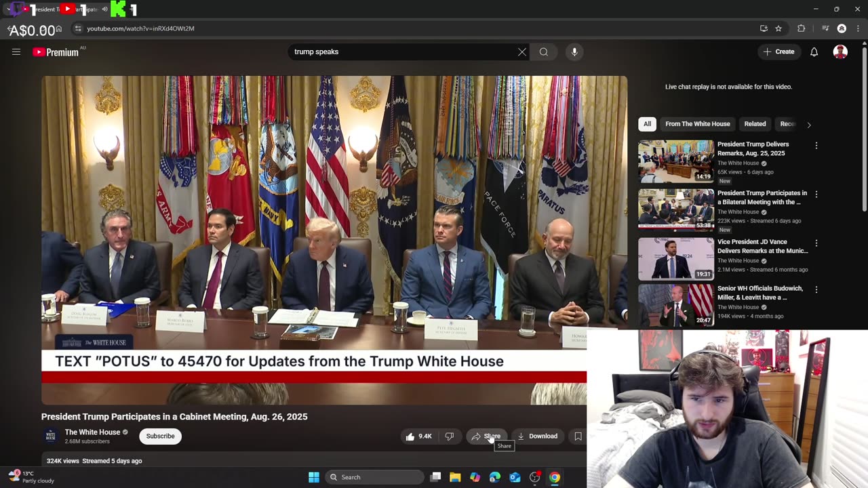The image size is (868, 488).
Task: Open 'Senior WH Officials Budowich, Miller' title
Action: pos(760,293)
